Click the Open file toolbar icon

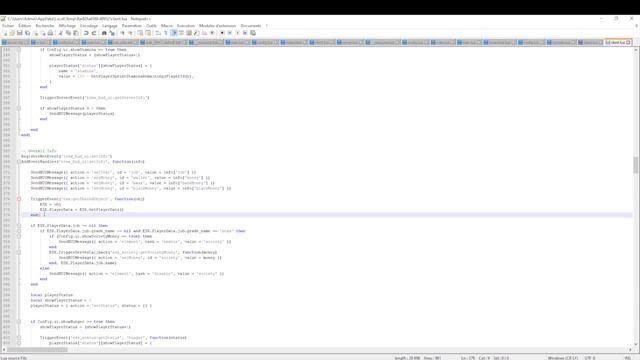12,33
